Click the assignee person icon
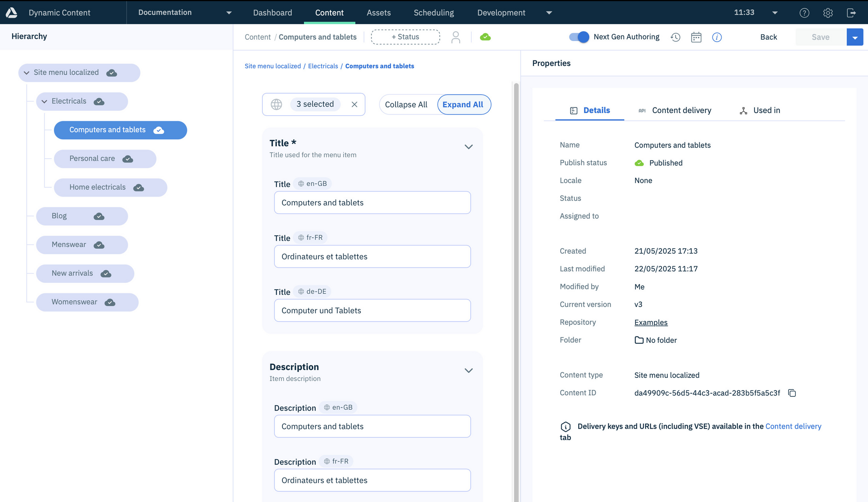 [456, 37]
